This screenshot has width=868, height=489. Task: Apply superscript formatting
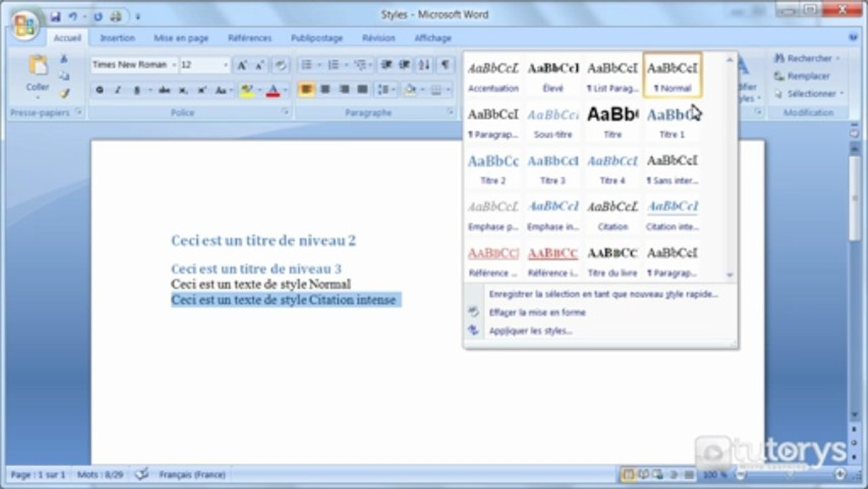202,90
